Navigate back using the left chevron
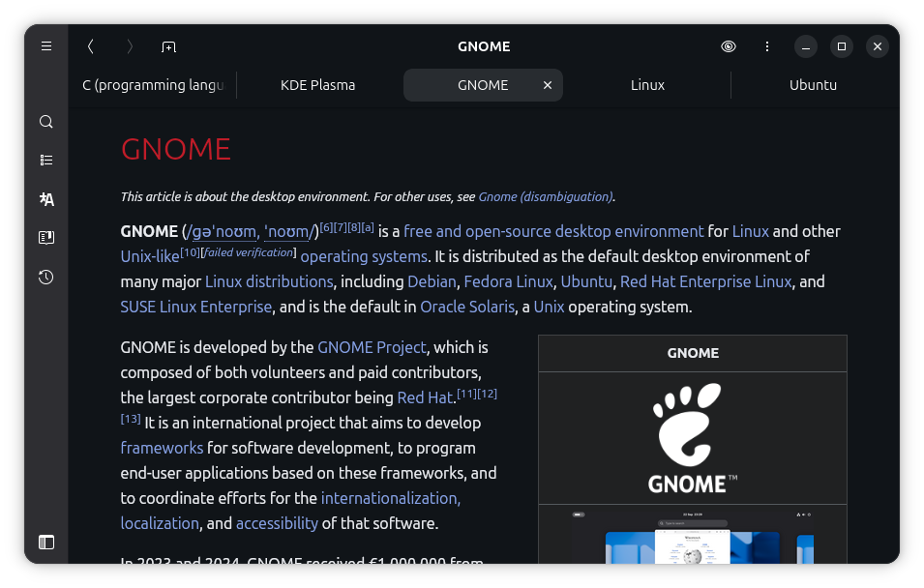 [x=90, y=46]
